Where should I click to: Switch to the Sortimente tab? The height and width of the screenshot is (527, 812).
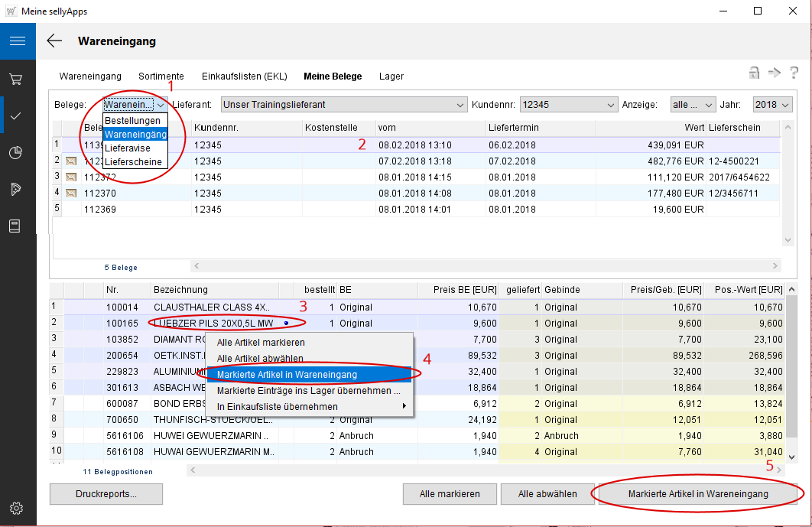point(161,76)
